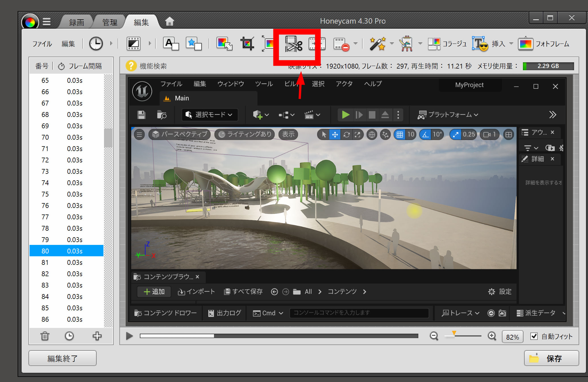Viewport: 588px width, 382px height.
Task: Add a frame with plus icon
Action: 97,336
